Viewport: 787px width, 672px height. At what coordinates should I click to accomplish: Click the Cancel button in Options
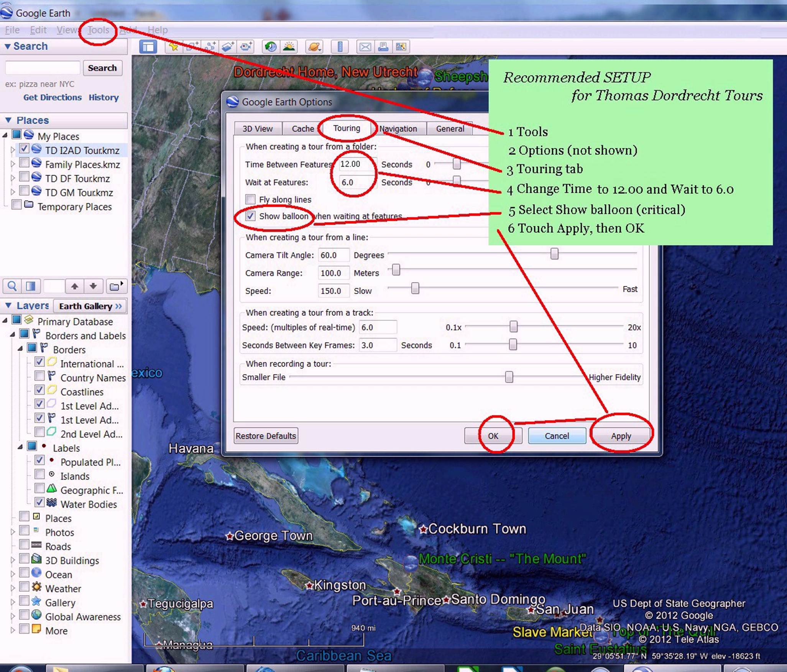pyautogui.click(x=557, y=436)
